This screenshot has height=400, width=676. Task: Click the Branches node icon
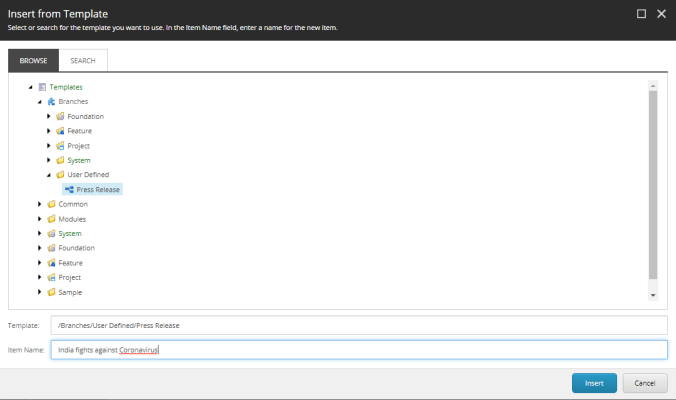click(x=51, y=102)
